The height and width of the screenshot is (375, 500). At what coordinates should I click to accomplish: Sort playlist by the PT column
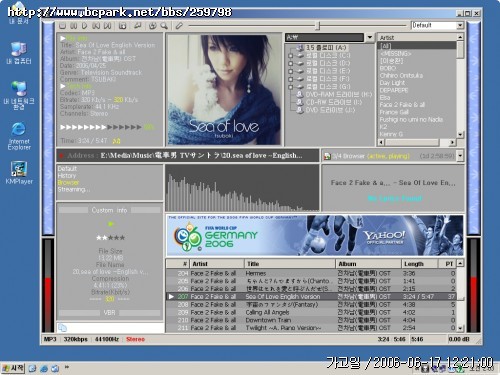point(447,264)
